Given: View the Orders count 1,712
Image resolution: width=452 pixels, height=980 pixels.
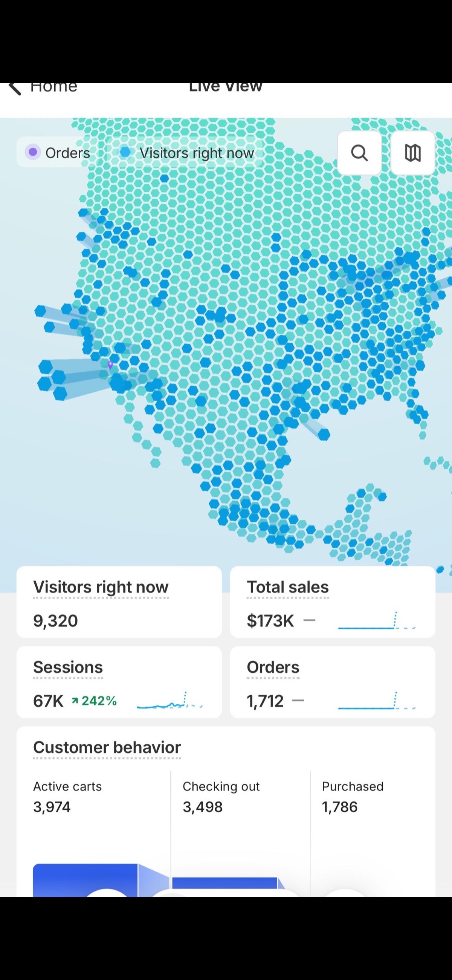Looking at the screenshot, I should click(x=265, y=700).
